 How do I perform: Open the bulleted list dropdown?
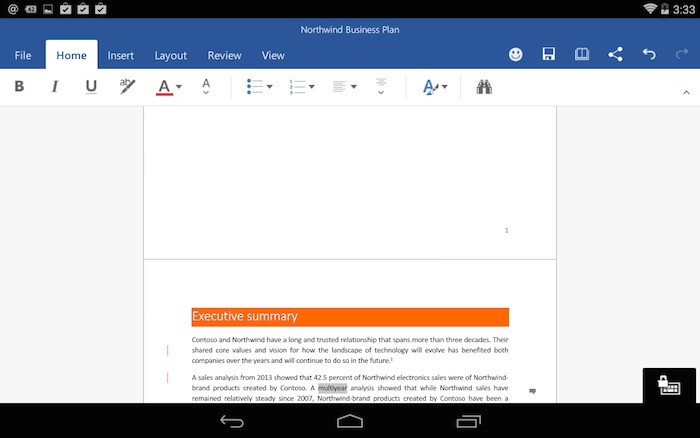point(260,87)
